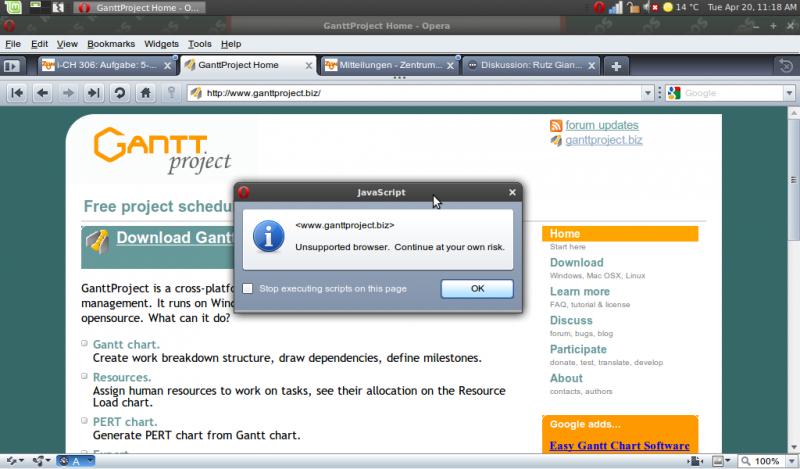Toggle the panel sidebar button
This screenshot has width=800, height=469.
coord(13,66)
